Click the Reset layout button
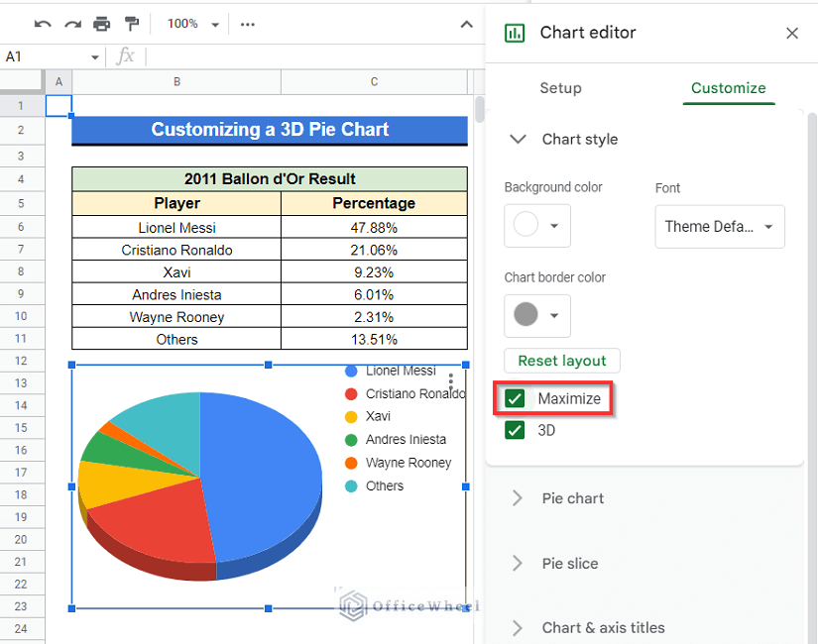This screenshot has width=818, height=644. tap(562, 361)
